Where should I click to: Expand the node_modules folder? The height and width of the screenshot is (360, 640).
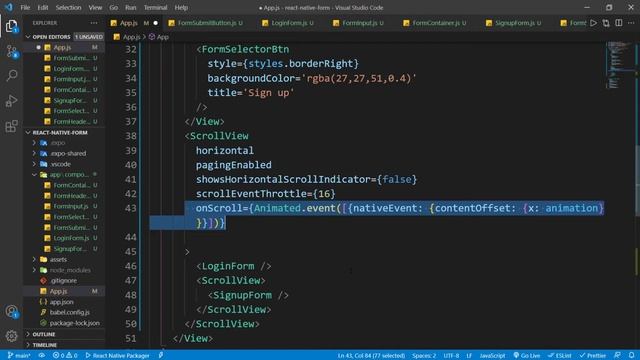69,270
